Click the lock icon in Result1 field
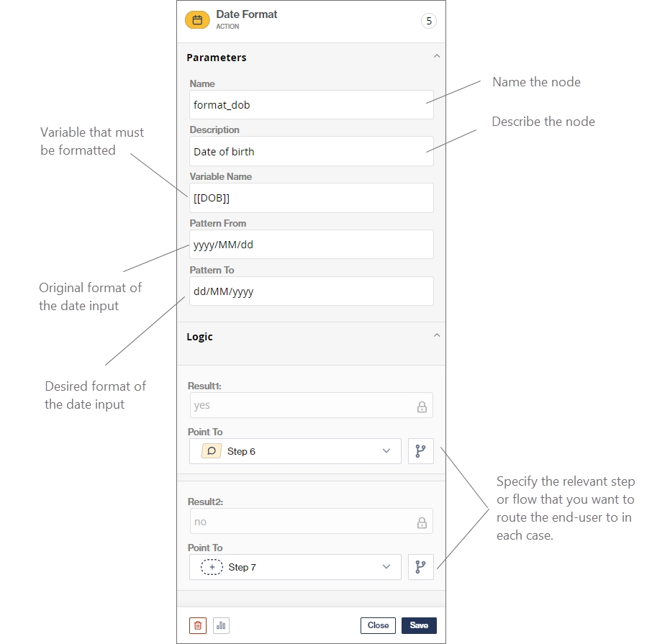This screenshot has width=652, height=644. point(422,406)
